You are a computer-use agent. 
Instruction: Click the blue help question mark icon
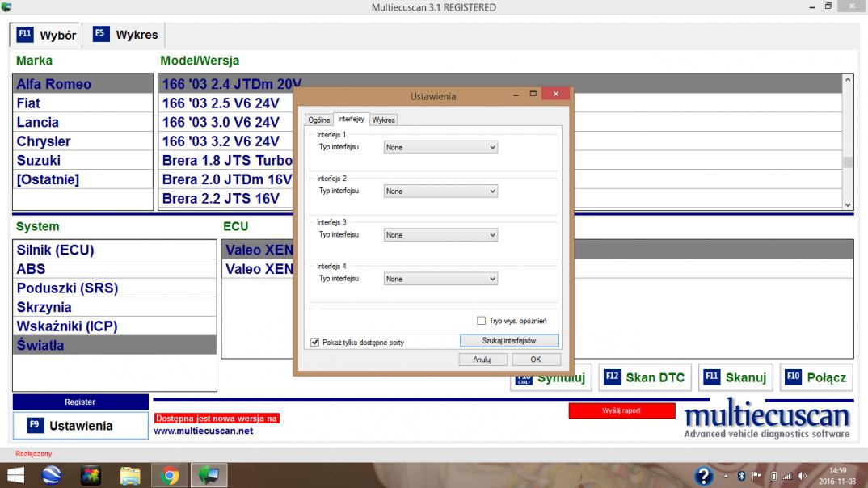click(x=704, y=476)
